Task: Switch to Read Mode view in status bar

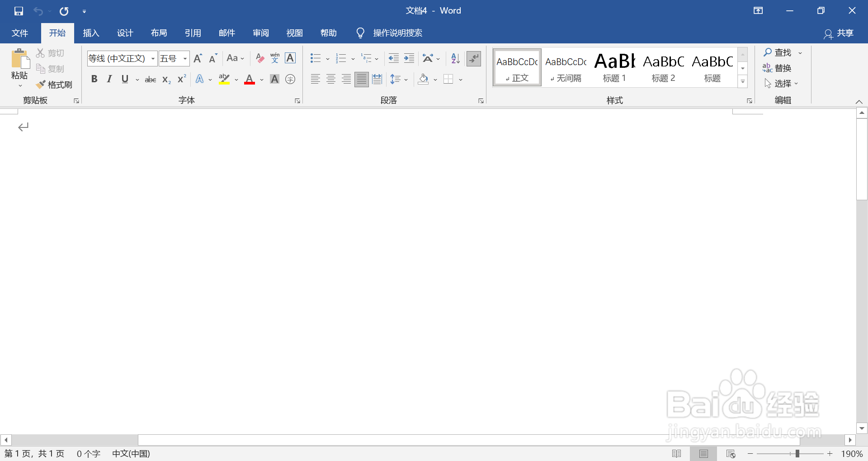Action: pyautogui.click(x=677, y=453)
